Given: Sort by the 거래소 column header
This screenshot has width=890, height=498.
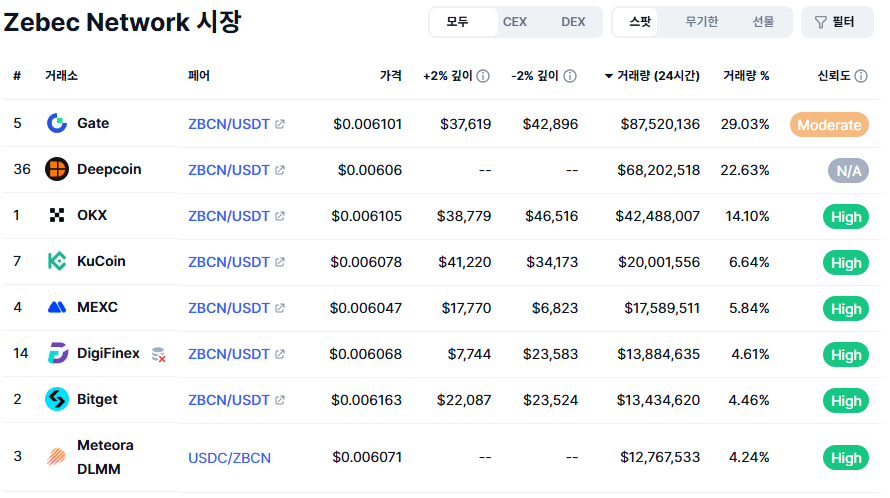Looking at the screenshot, I should (x=61, y=76).
